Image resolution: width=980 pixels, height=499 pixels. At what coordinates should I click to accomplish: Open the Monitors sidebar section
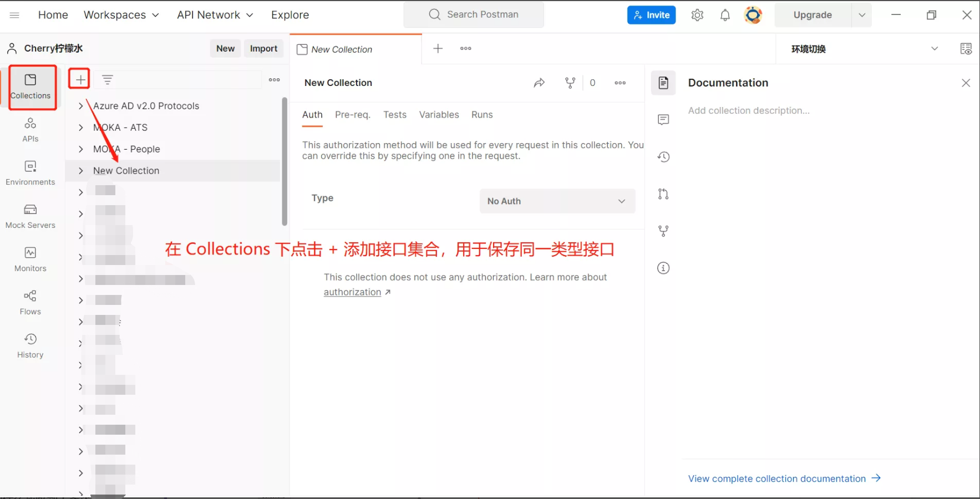(31, 260)
